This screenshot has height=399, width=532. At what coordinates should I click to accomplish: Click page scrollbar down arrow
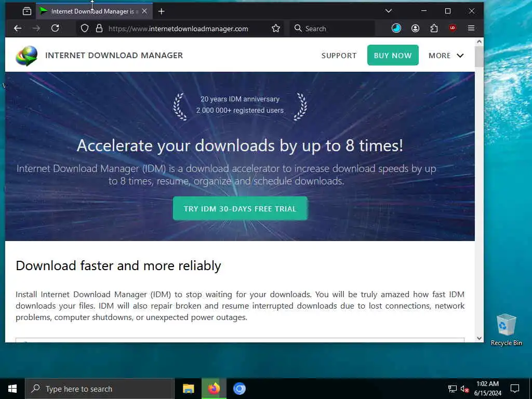(479, 338)
